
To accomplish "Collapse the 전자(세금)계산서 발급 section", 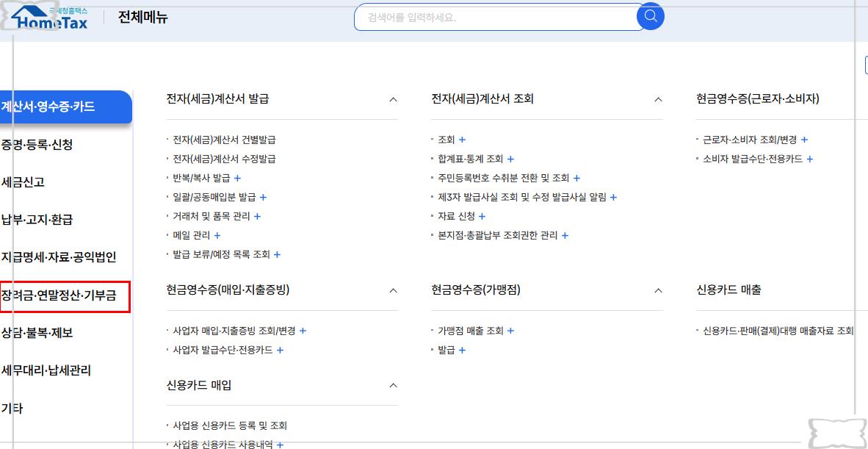I will coord(394,98).
